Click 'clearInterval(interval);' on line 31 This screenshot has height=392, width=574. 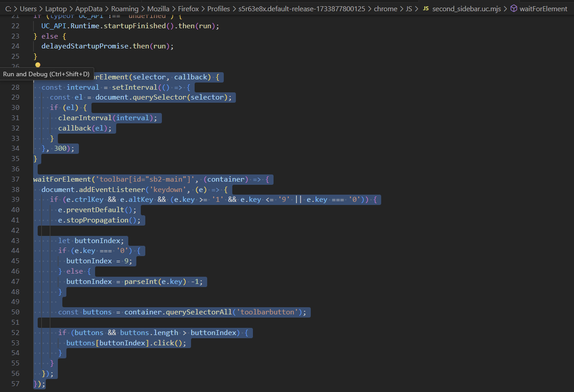(108, 118)
